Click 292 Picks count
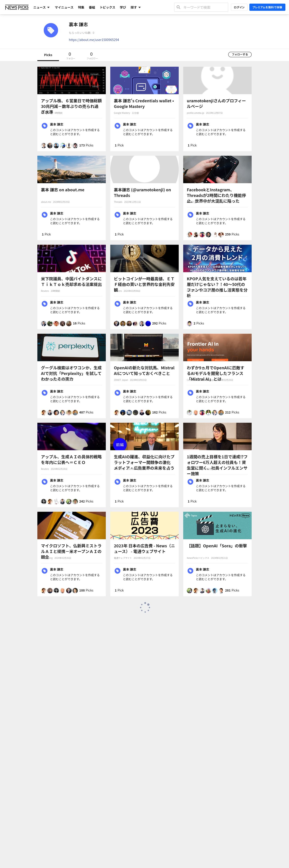This screenshot has width=289, height=868. coord(159,323)
